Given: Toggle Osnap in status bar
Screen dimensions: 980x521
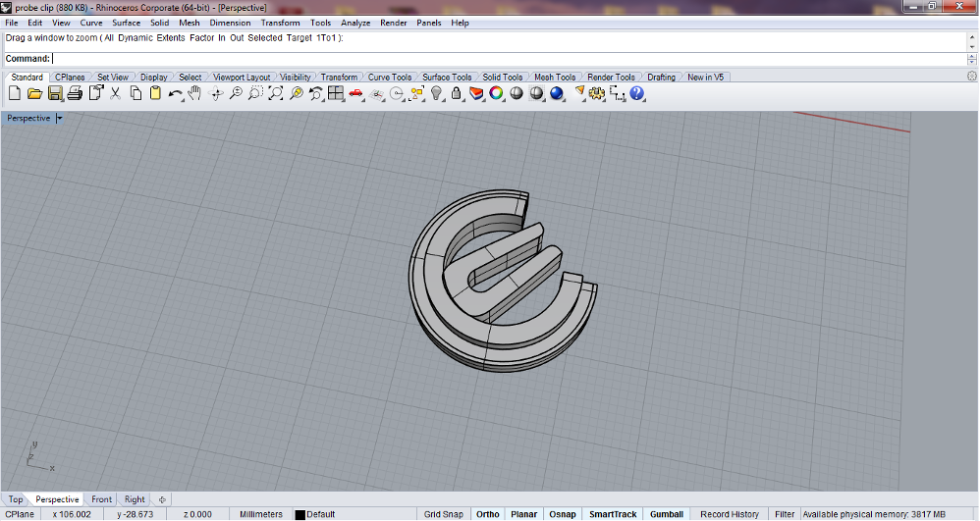Looking at the screenshot, I should 563,514.
